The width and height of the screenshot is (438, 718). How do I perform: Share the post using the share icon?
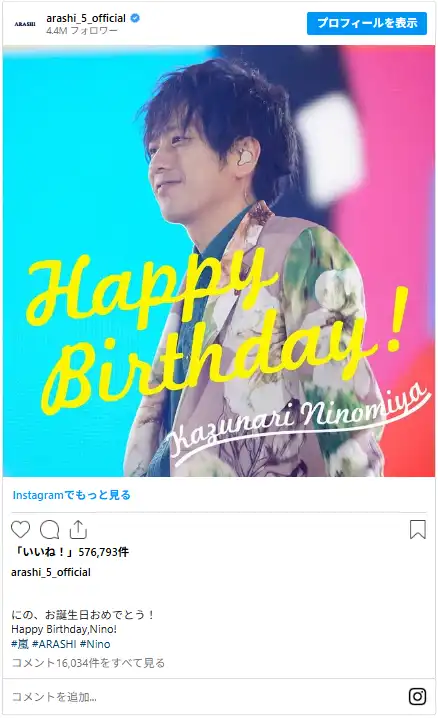pos(78,529)
